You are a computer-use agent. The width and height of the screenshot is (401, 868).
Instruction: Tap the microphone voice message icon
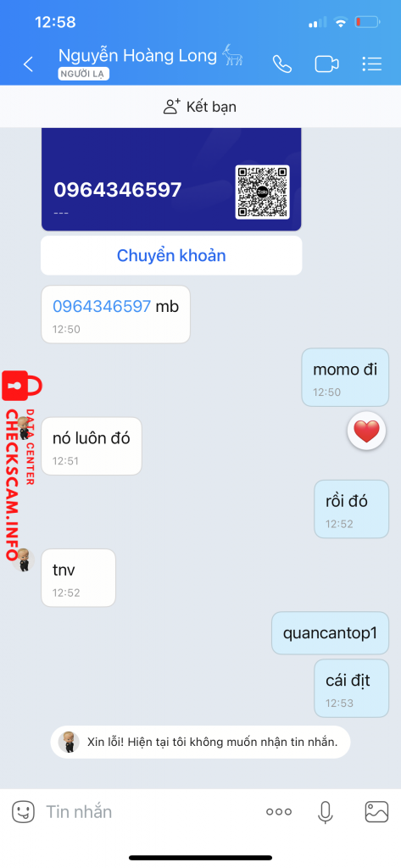[x=325, y=811]
